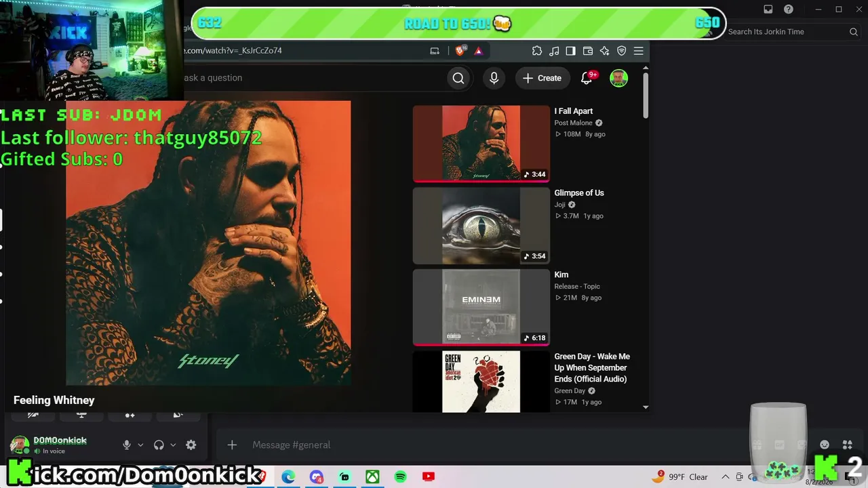Click the Stoney album art video

pos(208,243)
